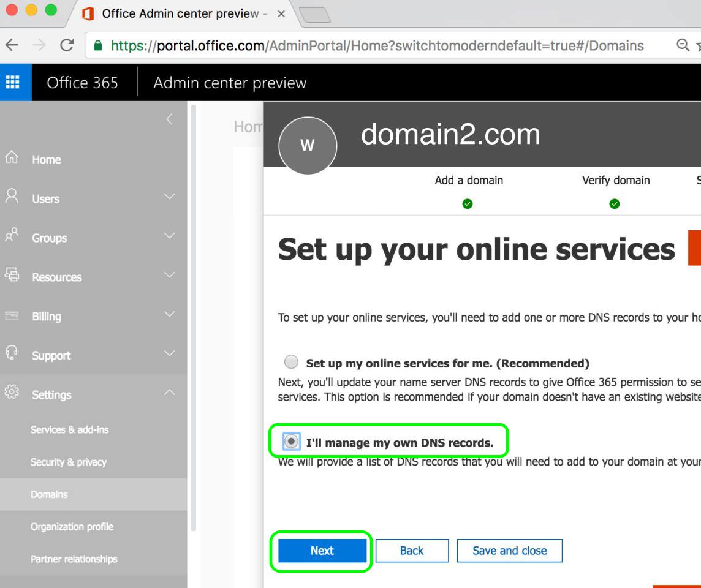This screenshot has height=588, width=701.
Task: Click the Billing card icon
Action: 12,315
